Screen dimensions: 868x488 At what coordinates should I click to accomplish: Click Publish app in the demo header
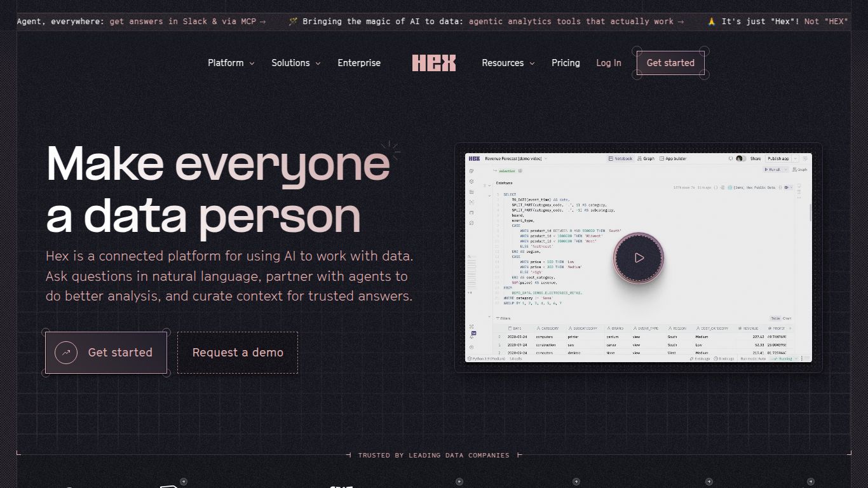pos(779,159)
